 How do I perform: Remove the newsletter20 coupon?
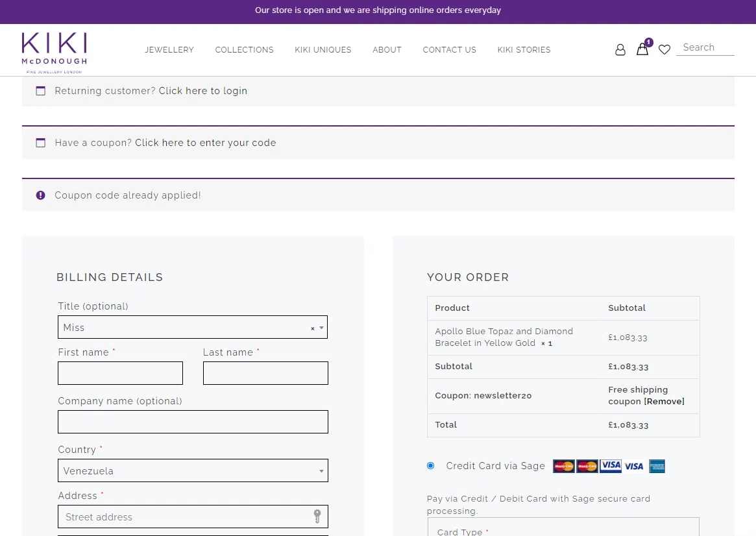point(664,401)
